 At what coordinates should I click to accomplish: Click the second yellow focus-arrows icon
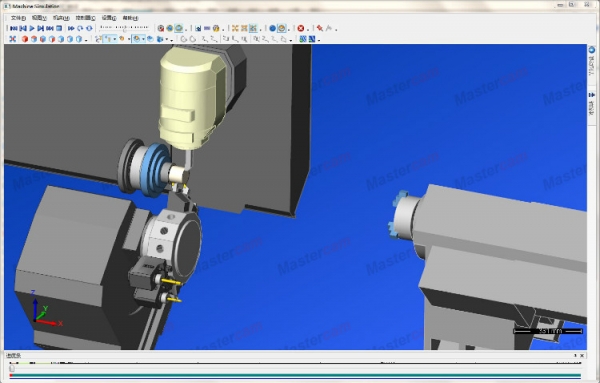pyautogui.click(x=244, y=28)
